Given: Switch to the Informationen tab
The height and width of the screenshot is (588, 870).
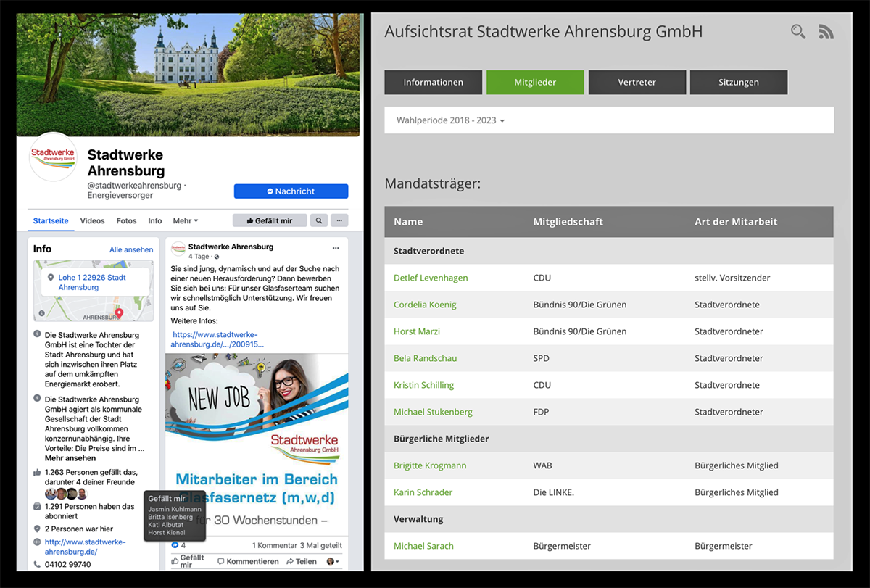Looking at the screenshot, I should point(433,82).
